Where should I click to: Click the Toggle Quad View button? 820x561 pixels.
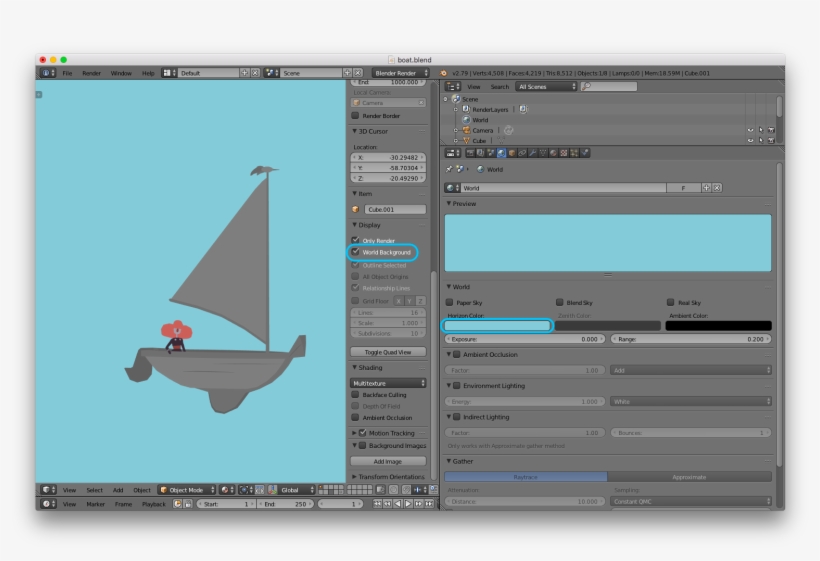388,352
